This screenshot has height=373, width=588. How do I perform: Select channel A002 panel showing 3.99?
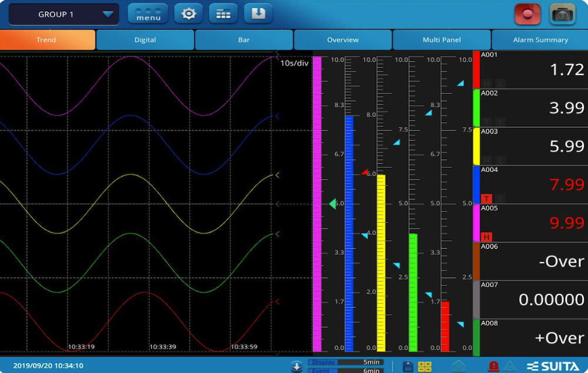pos(530,108)
